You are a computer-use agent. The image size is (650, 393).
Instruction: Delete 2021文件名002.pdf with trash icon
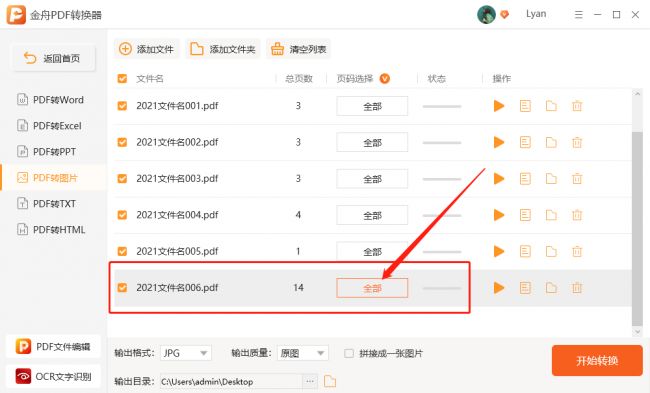click(577, 143)
